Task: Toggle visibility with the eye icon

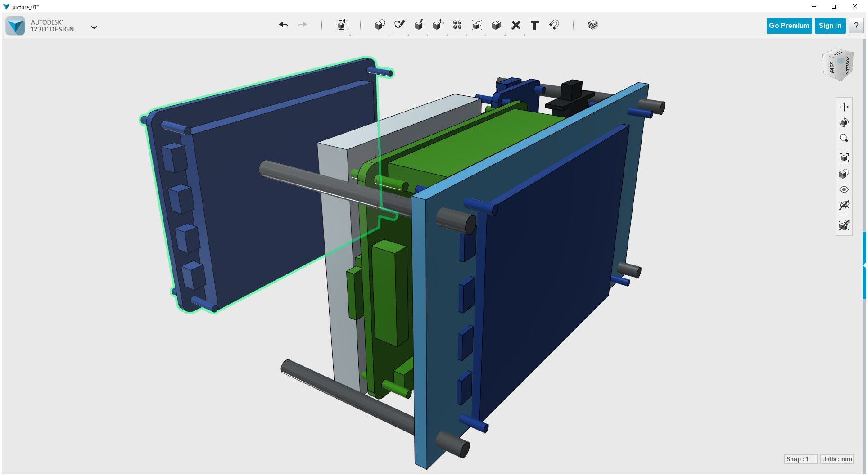Action: [x=845, y=189]
